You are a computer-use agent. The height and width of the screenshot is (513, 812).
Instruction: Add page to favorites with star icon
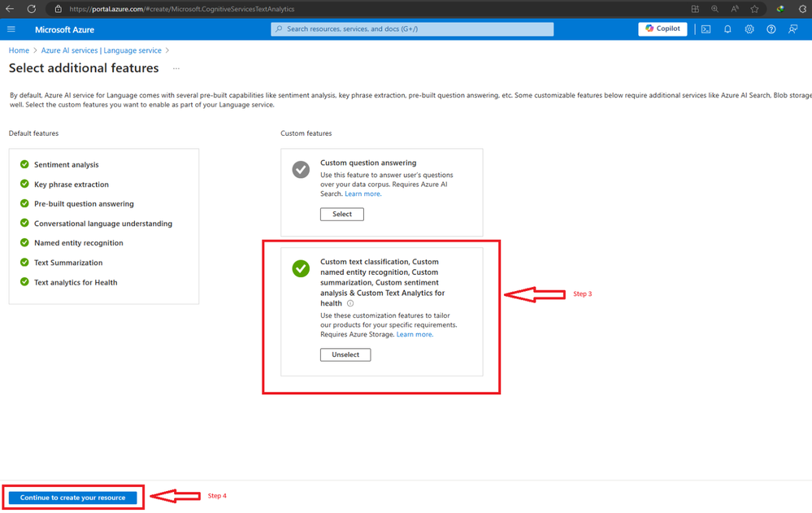click(x=754, y=9)
